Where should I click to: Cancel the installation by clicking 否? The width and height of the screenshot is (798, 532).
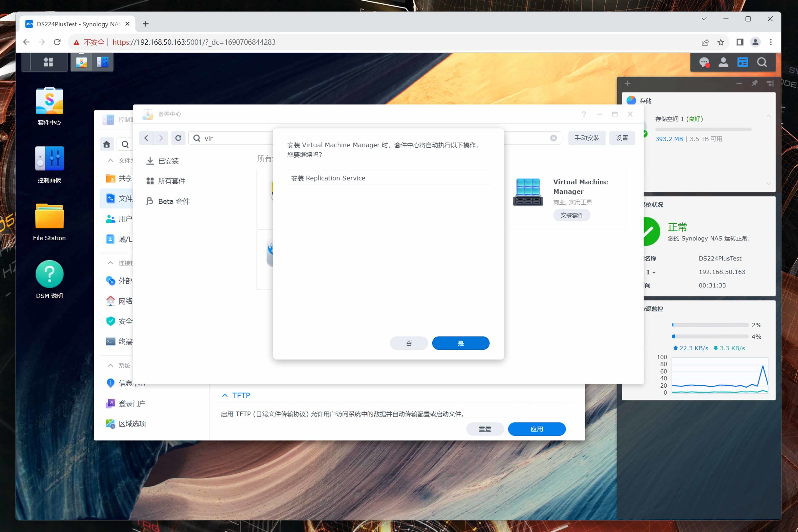click(x=409, y=343)
